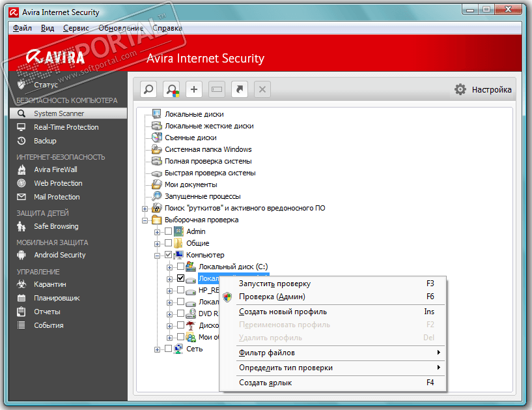Image resolution: width=532 pixels, height=410 pixels.
Task: Check the DVD drive checkbox
Action: (x=180, y=313)
